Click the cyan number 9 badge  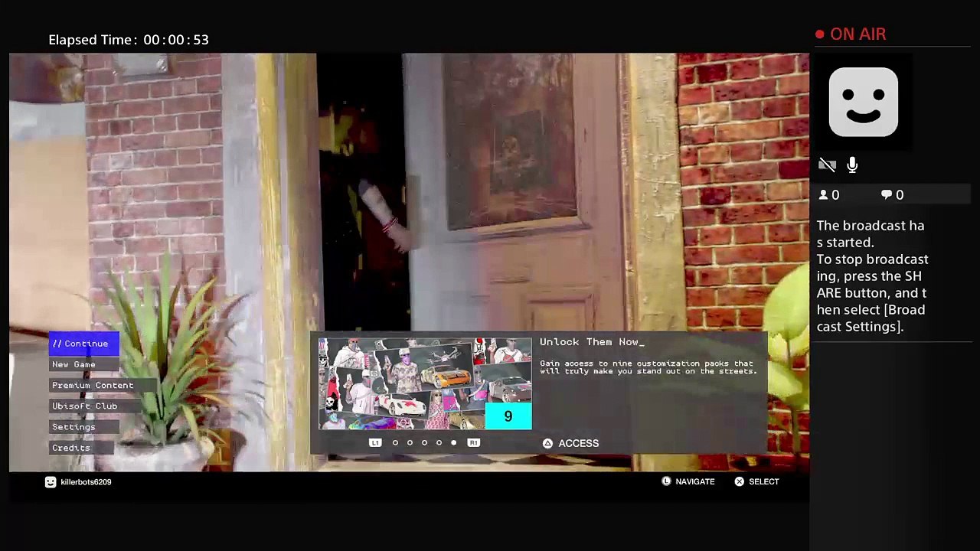508,416
